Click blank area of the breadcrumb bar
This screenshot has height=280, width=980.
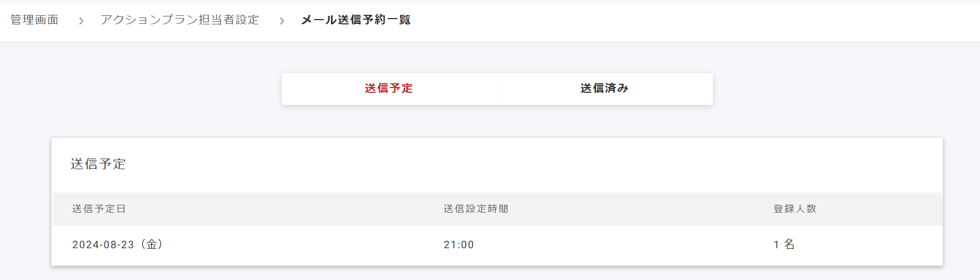point(691,20)
